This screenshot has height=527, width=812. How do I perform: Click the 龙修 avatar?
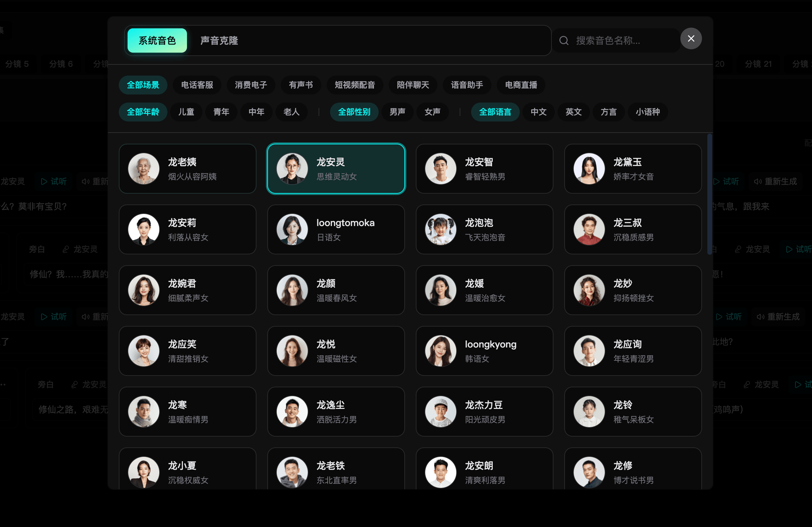[x=589, y=472]
